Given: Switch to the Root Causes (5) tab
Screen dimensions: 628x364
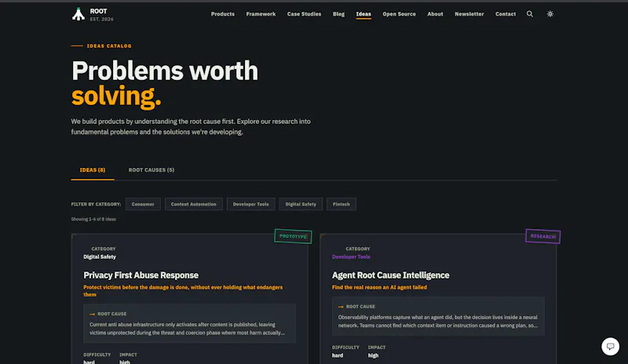Looking at the screenshot, I should (x=152, y=170).
